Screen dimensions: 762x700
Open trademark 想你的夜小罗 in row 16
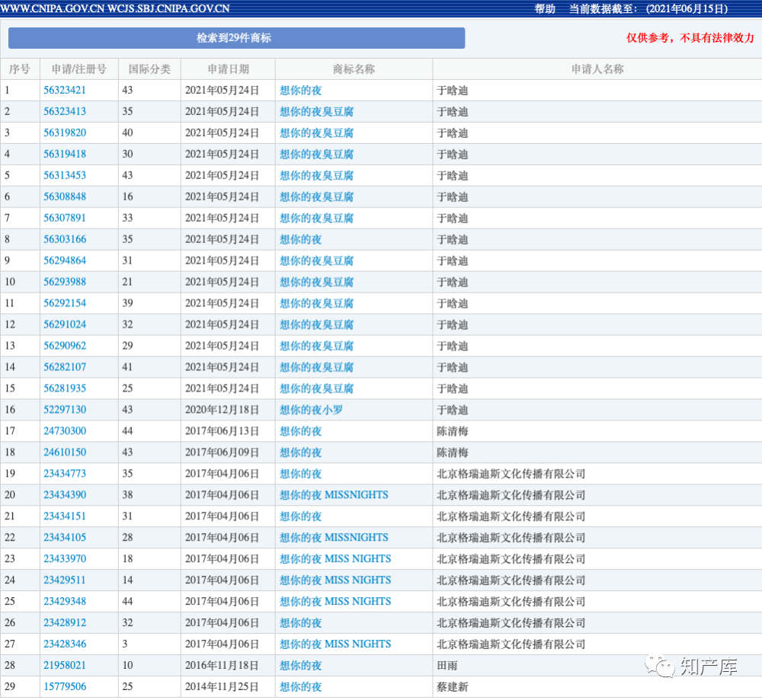point(311,410)
